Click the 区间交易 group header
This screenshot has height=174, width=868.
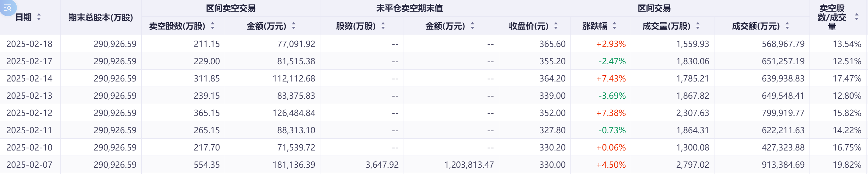click(654, 8)
